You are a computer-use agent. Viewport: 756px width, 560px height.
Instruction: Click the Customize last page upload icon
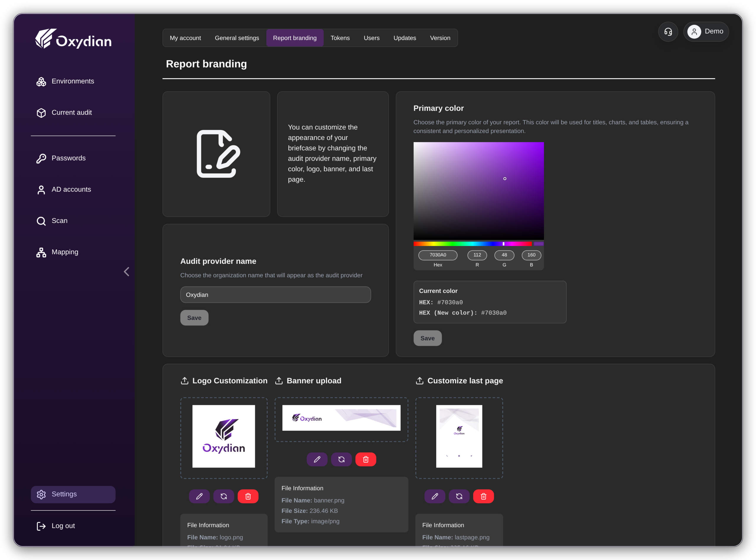[420, 381]
